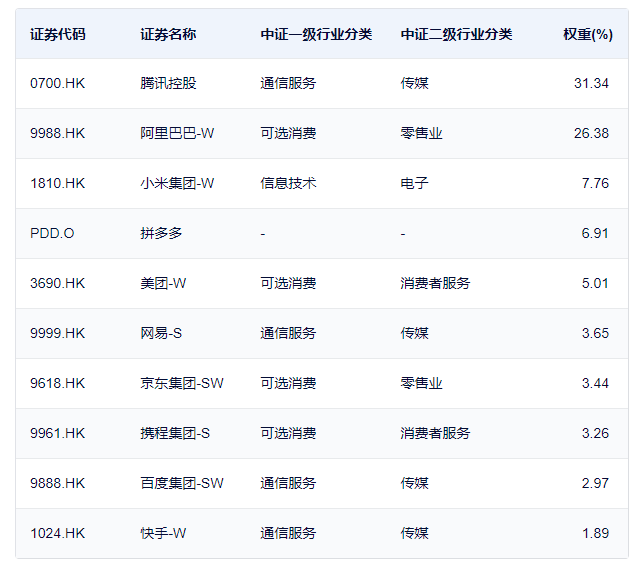Select the 腾讯控股 name cell
This screenshot has width=644, height=569.
click(168, 83)
